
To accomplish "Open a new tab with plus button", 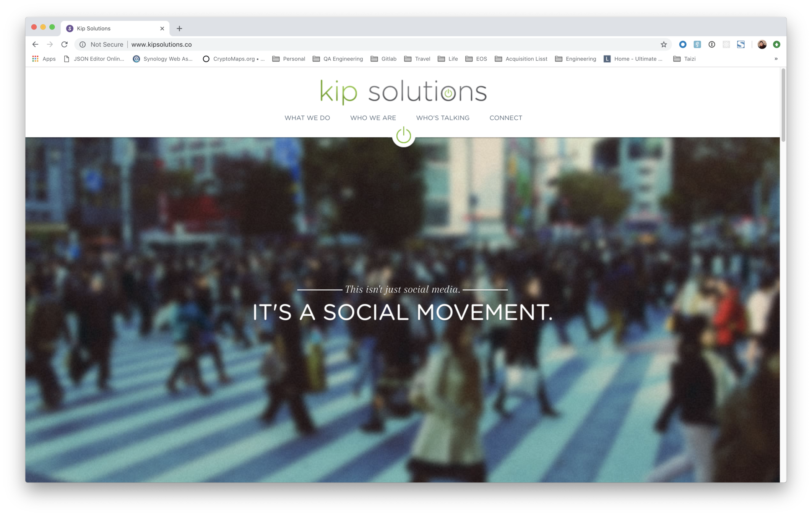I will [179, 28].
